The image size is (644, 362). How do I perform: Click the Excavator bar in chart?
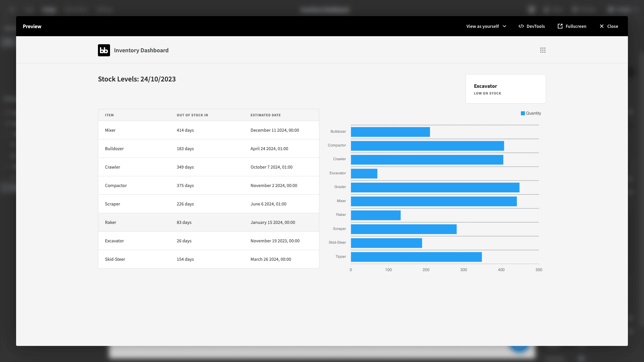[x=364, y=174]
